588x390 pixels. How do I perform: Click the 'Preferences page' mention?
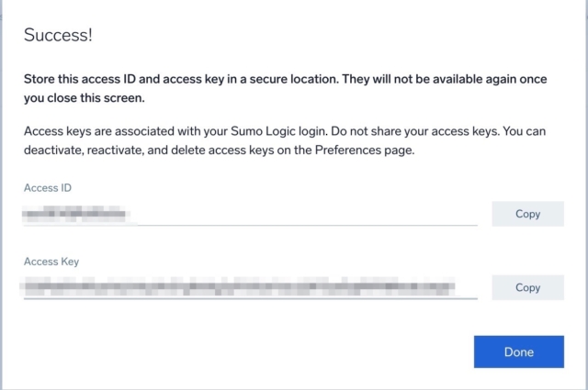(x=365, y=150)
